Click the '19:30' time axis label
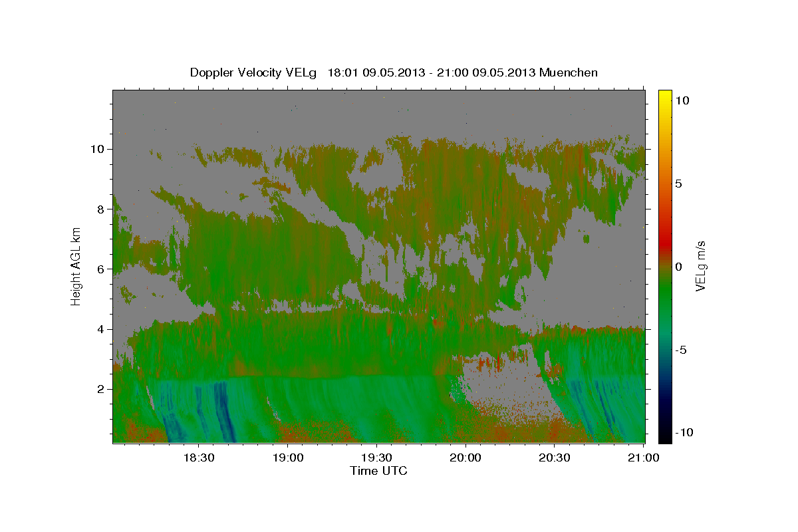The width and height of the screenshot is (798, 532). tap(377, 458)
